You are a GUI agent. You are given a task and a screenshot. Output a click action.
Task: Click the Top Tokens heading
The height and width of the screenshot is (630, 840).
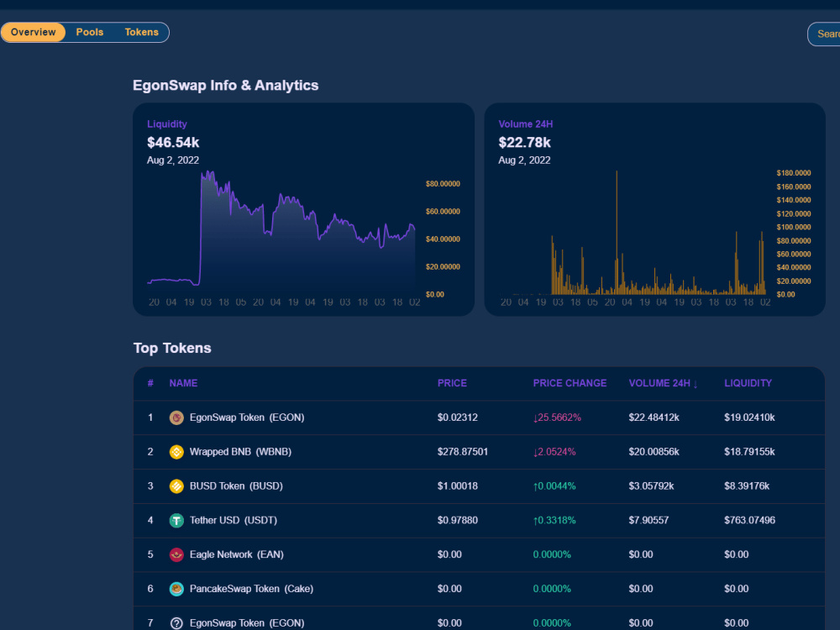pos(172,349)
